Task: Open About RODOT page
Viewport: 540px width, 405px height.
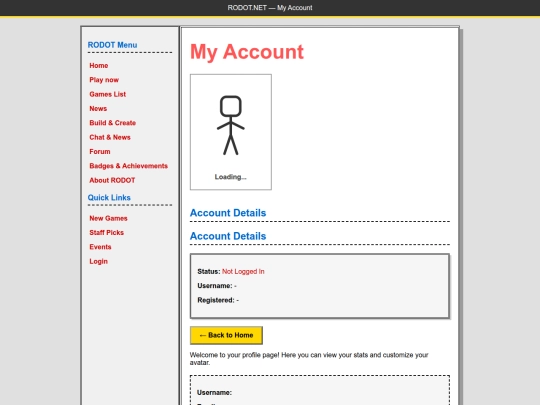Action: 112,180
